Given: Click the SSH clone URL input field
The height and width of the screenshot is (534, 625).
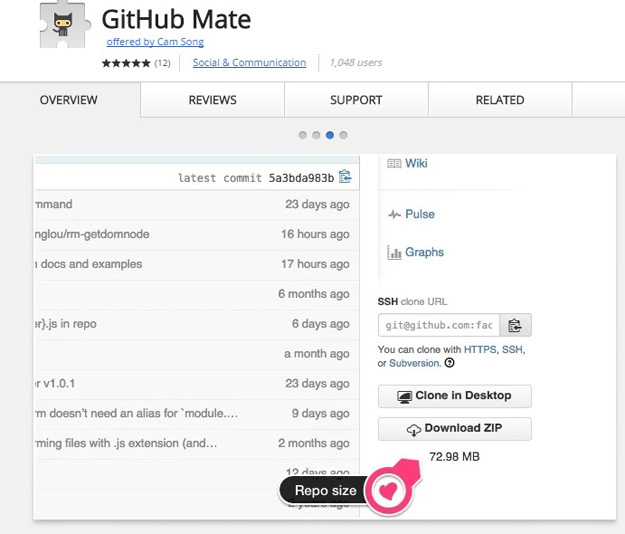Looking at the screenshot, I should (x=439, y=325).
